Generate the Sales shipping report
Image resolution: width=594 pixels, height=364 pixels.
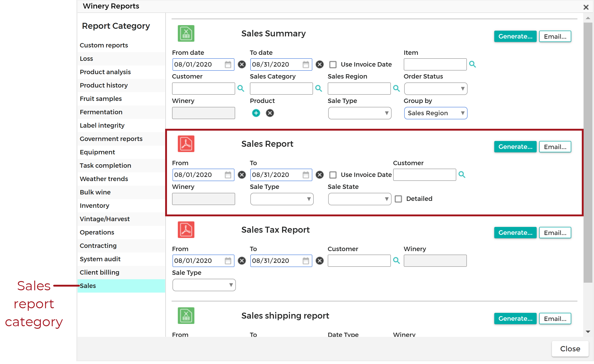[x=515, y=319]
